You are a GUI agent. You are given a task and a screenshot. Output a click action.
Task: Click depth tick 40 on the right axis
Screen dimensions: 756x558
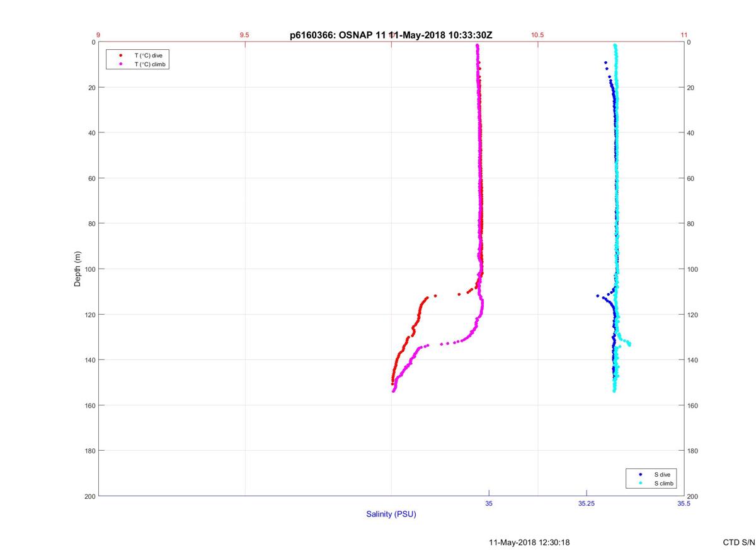click(691, 133)
